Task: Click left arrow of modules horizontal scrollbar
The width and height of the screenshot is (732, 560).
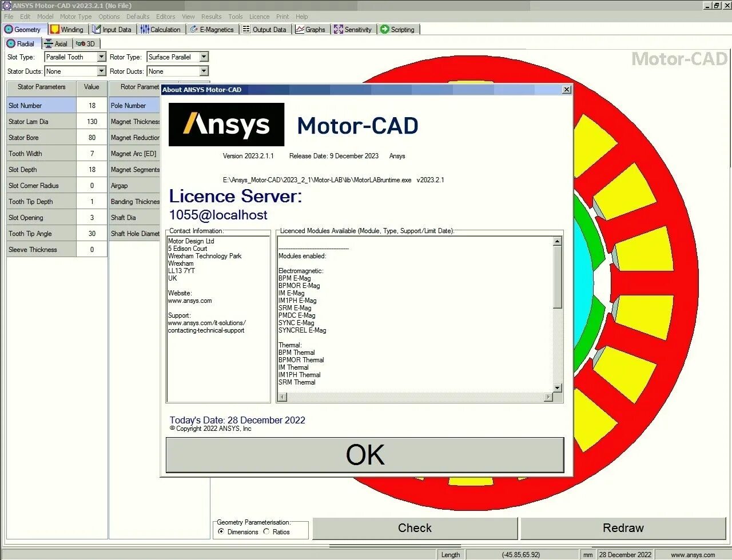Action: (282, 397)
